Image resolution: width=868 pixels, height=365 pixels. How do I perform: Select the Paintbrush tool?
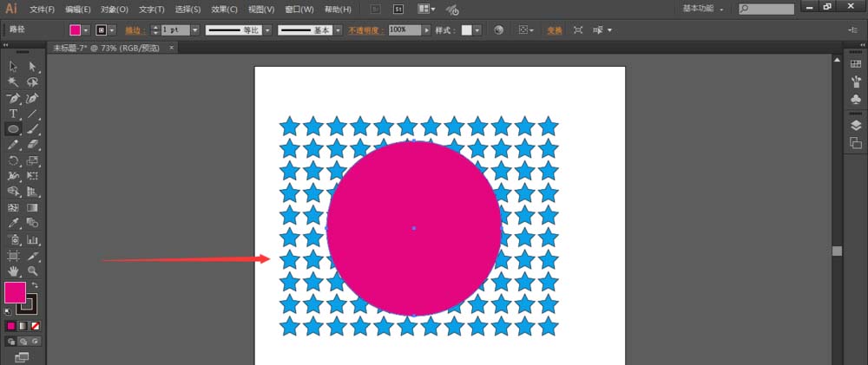click(x=33, y=129)
